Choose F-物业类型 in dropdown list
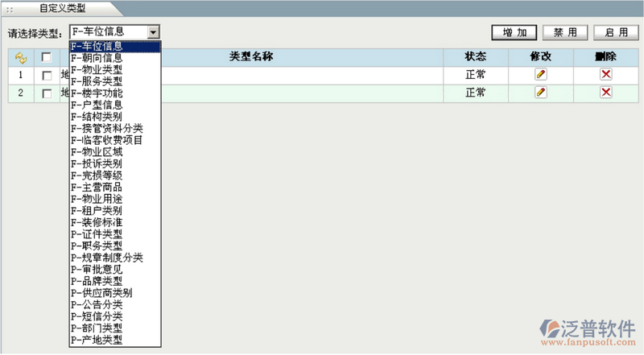Screen dimensions: 644x355 (x=115, y=70)
